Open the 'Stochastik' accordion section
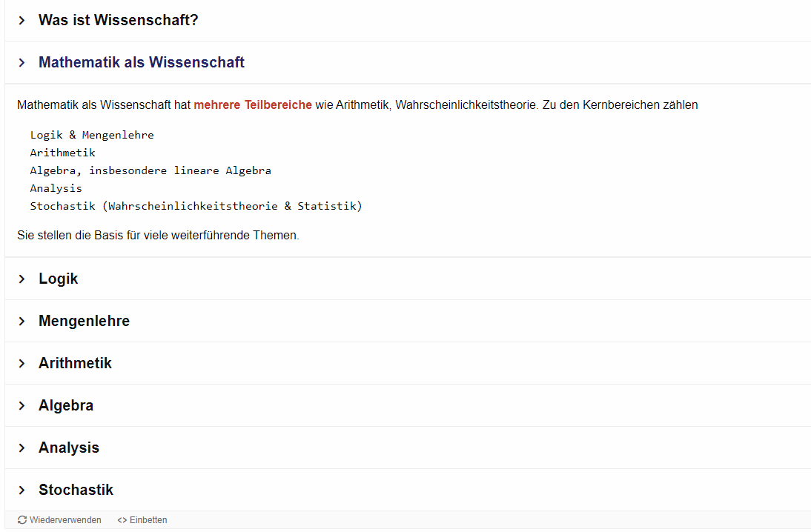The image size is (811, 532). (x=76, y=491)
